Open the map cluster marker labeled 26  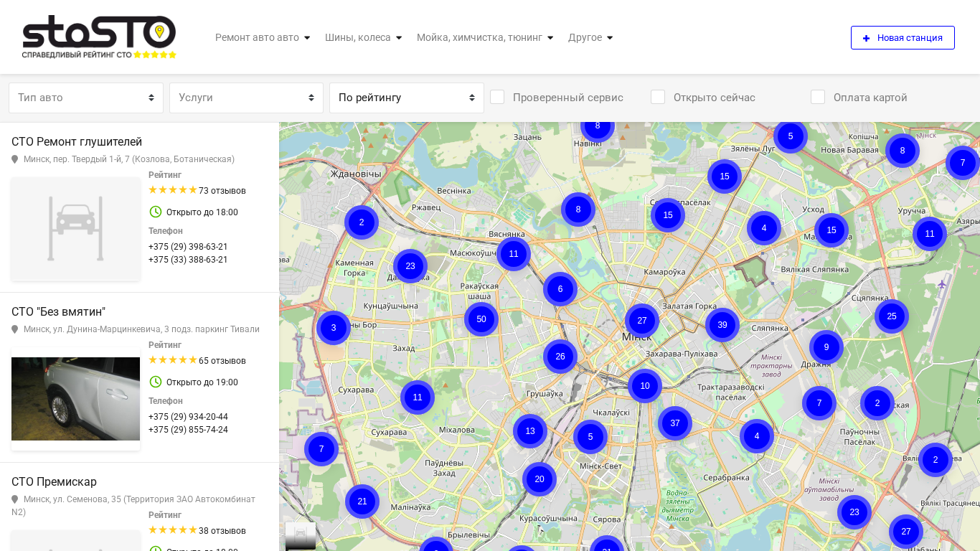pos(560,357)
